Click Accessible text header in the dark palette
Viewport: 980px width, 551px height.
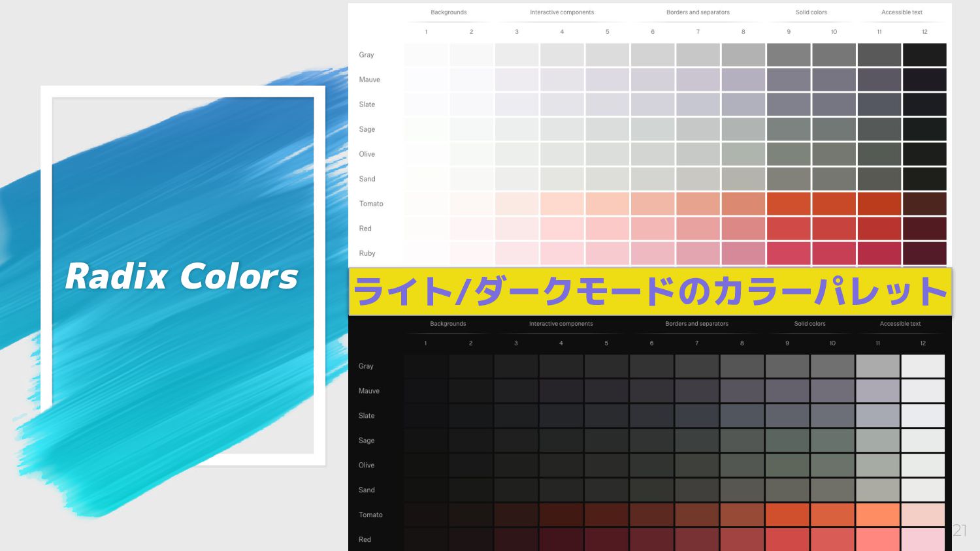(x=900, y=324)
